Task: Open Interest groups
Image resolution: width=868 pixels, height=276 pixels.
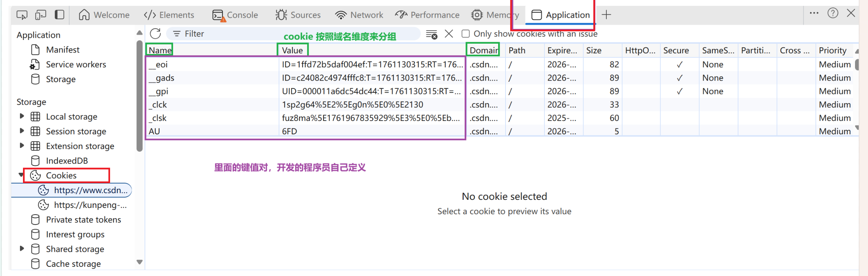Action: click(x=75, y=235)
